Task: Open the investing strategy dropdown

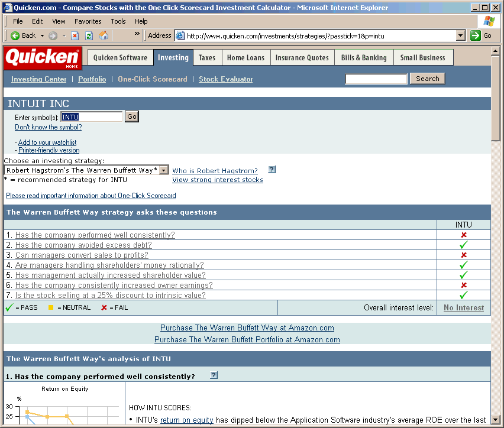Action: 164,170
